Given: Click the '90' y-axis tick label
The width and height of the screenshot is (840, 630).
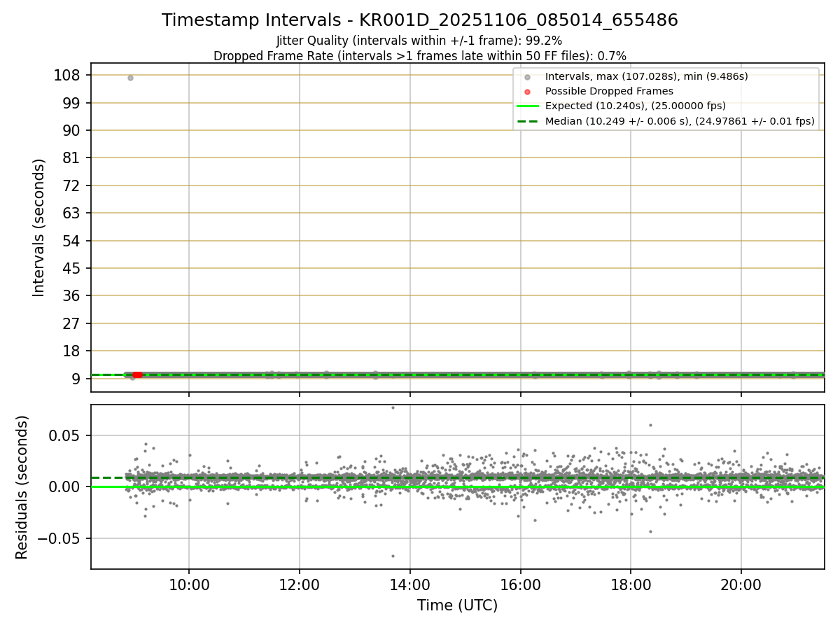Looking at the screenshot, I should tap(72, 130).
